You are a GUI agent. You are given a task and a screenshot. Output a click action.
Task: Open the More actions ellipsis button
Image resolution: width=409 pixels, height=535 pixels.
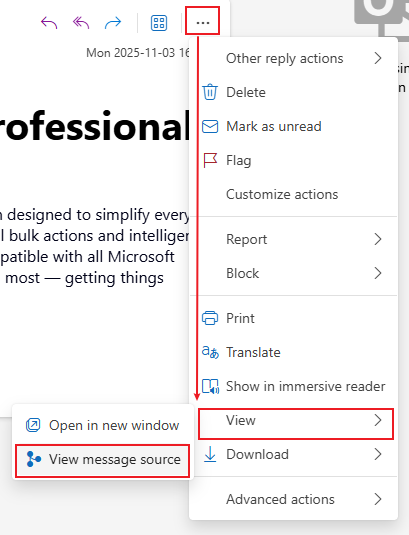coord(203,21)
